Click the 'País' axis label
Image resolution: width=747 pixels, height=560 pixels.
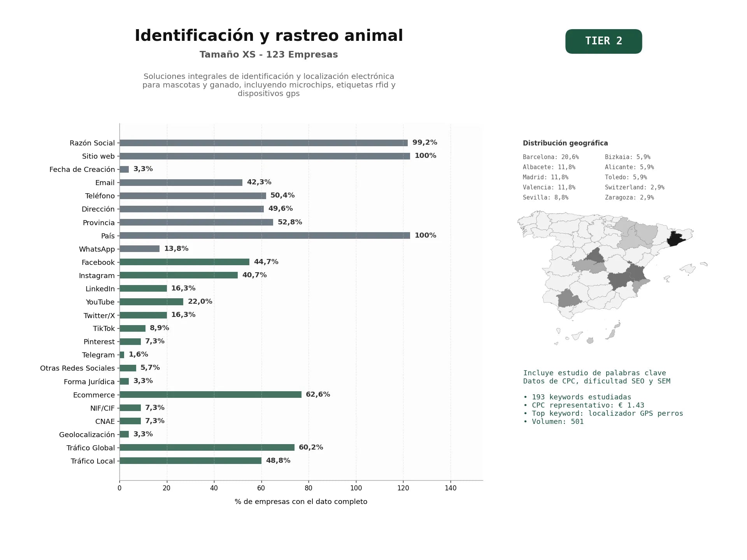(x=108, y=236)
